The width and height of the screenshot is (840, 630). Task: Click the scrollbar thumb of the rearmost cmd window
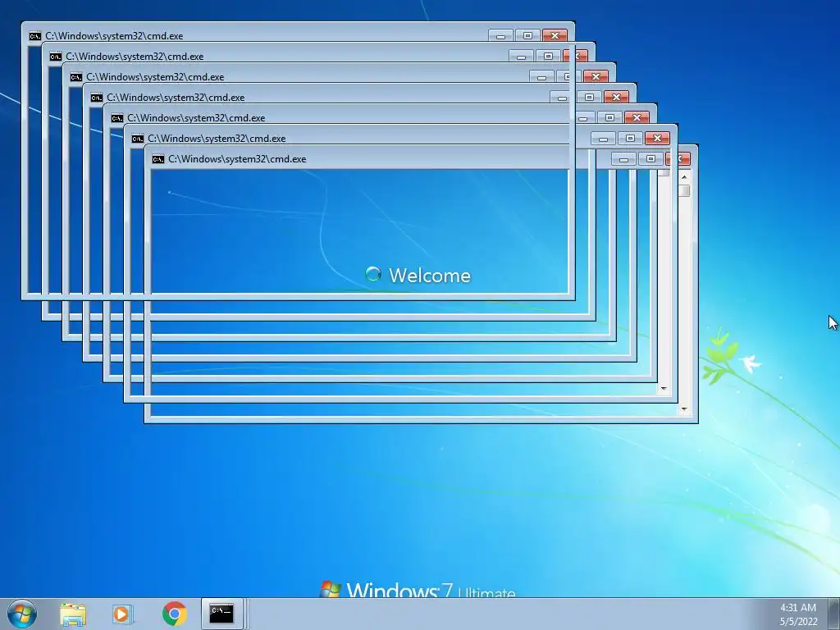coord(684,190)
